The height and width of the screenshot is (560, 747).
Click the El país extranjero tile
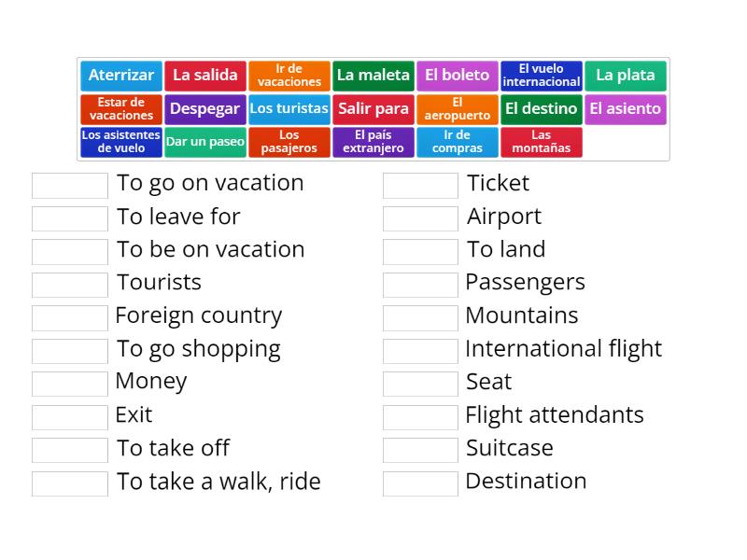tap(373, 142)
